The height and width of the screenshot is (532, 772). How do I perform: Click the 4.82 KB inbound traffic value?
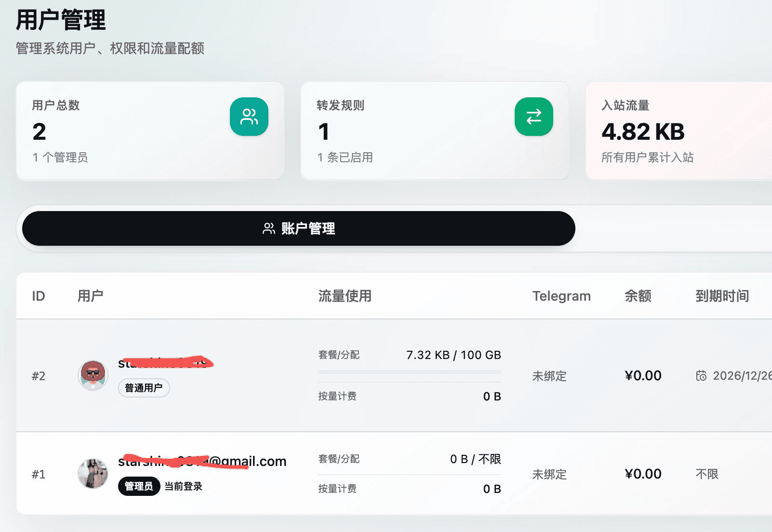pyautogui.click(x=643, y=132)
